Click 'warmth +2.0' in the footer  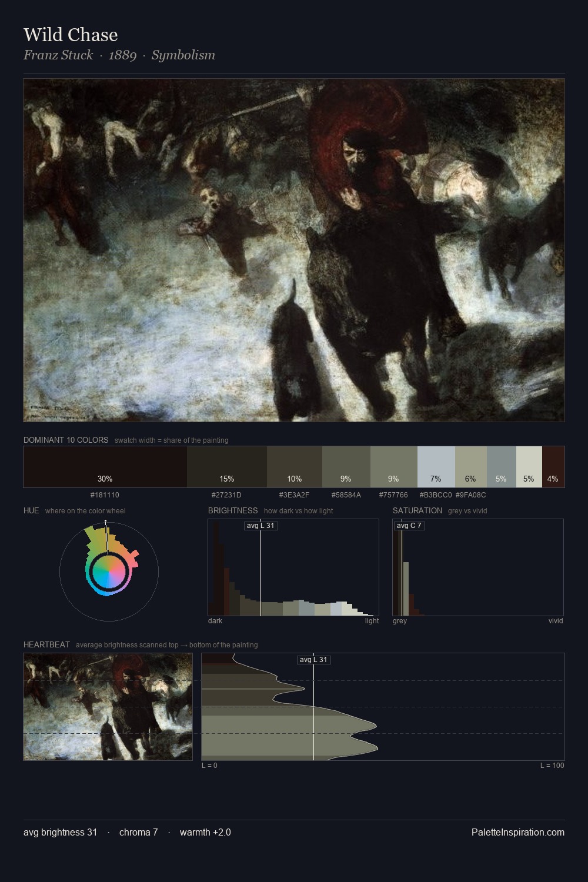[x=205, y=833]
